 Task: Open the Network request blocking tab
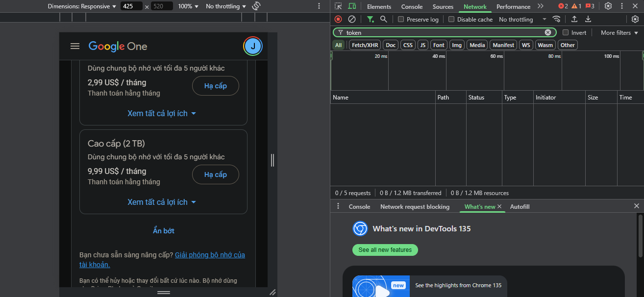[415, 206]
